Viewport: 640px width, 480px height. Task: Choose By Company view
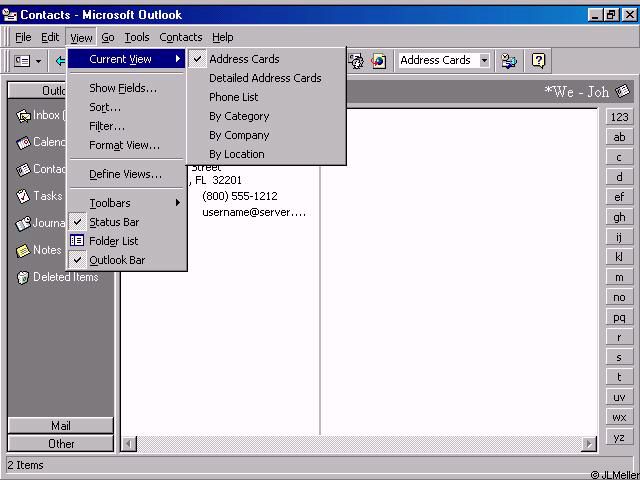point(266,135)
